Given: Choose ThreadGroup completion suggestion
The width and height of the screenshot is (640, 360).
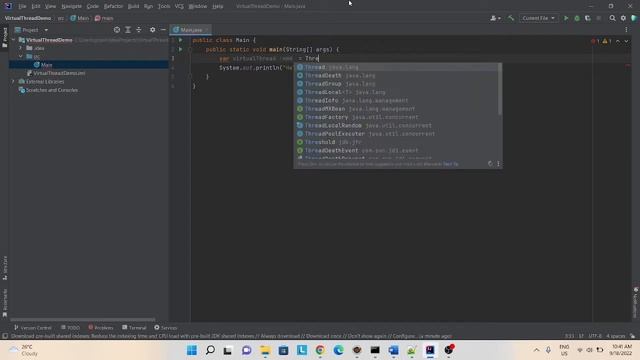Looking at the screenshot, I should coord(396,84).
